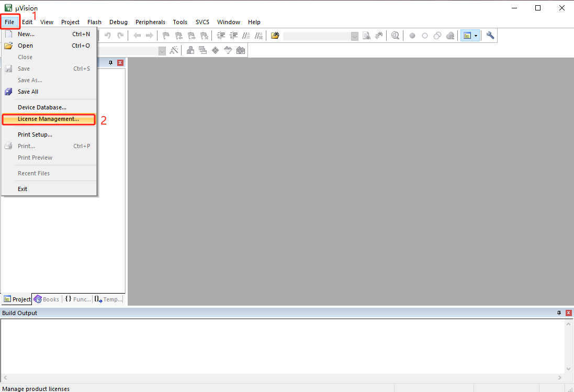Image resolution: width=574 pixels, height=392 pixels.
Task: Switch to the Books tab
Action: [x=47, y=299]
